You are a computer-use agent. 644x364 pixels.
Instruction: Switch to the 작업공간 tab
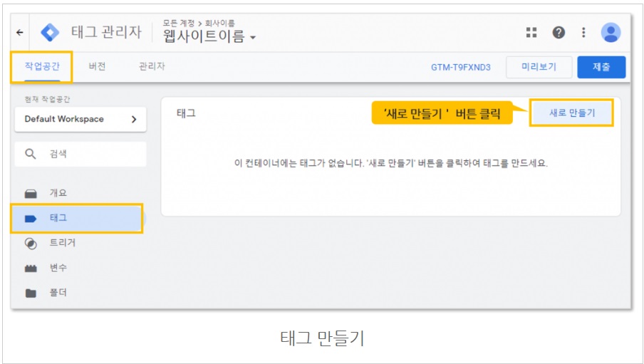(42, 66)
